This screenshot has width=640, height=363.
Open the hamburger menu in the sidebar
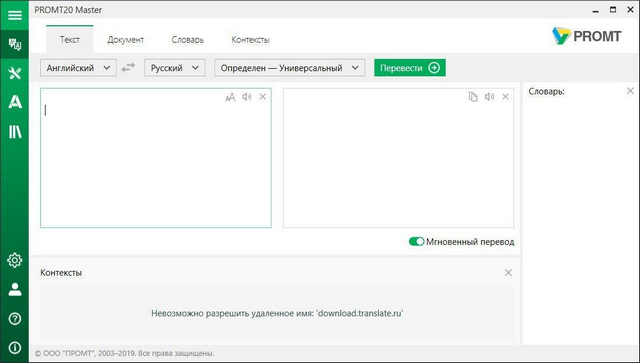[x=15, y=15]
